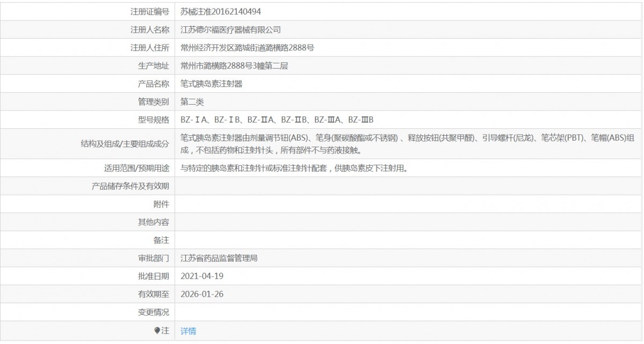This screenshot has width=644, height=344.
Task: Click the 管理类别 label
Action: click(x=153, y=101)
